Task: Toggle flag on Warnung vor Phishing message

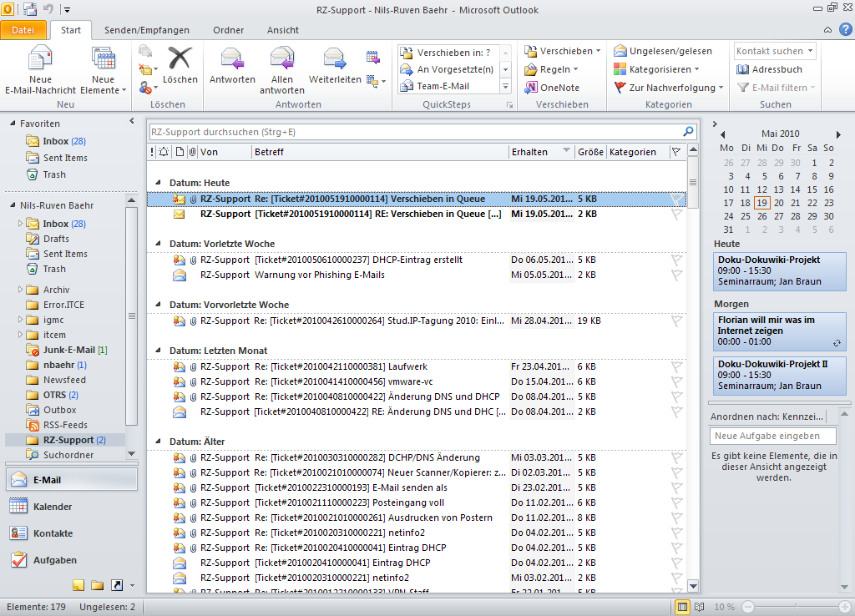Action: tap(676, 275)
